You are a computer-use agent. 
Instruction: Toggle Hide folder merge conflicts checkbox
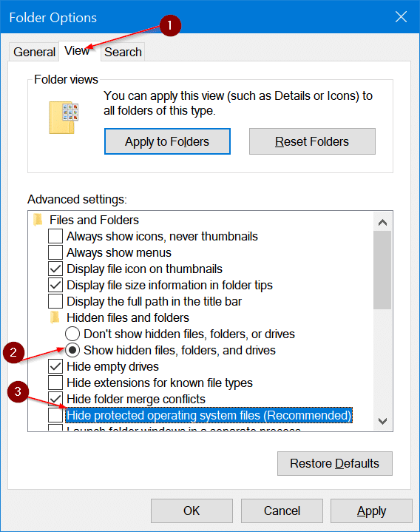(x=55, y=399)
